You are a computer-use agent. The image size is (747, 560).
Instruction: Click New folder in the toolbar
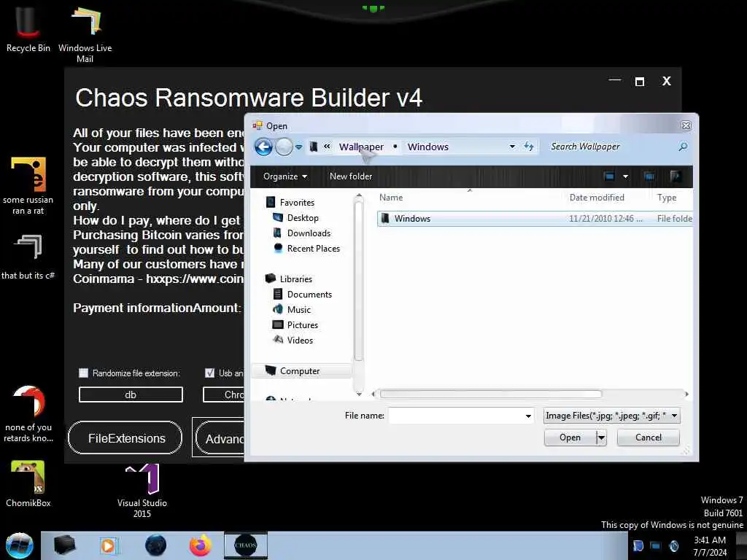[351, 176]
